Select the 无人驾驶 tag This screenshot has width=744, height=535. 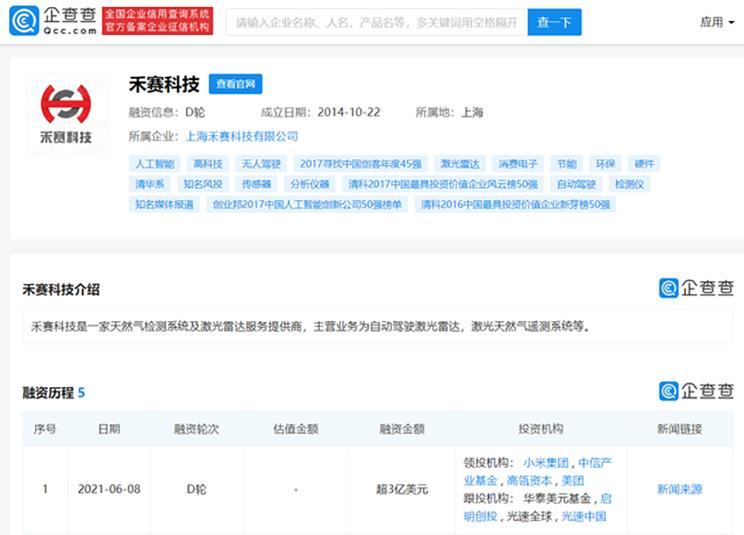tap(261, 164)
